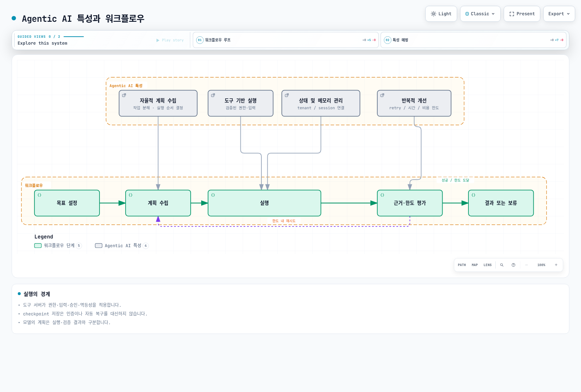Toggle the Light theme switch
The width and height of the screenshot is (581, 392).
coord(441,14)
